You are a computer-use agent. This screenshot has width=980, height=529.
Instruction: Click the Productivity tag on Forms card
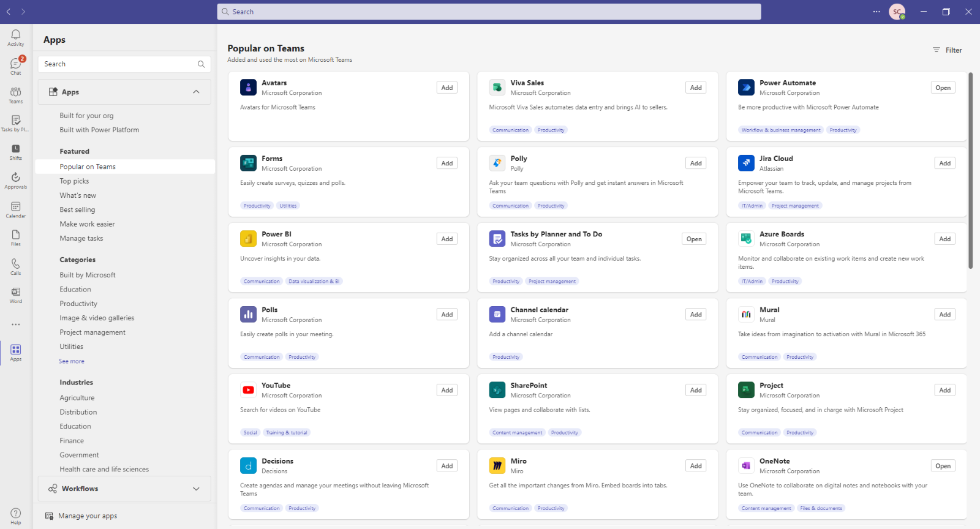tap(257, 206)
